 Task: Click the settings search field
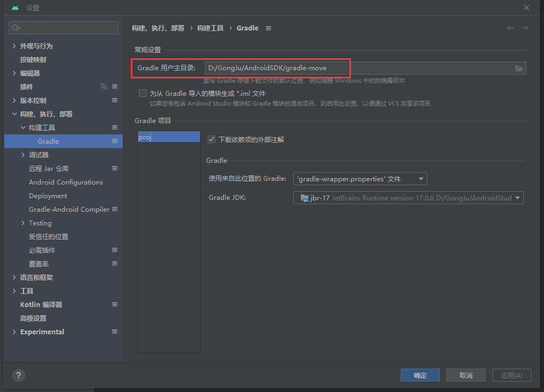(x=63, y=28)
